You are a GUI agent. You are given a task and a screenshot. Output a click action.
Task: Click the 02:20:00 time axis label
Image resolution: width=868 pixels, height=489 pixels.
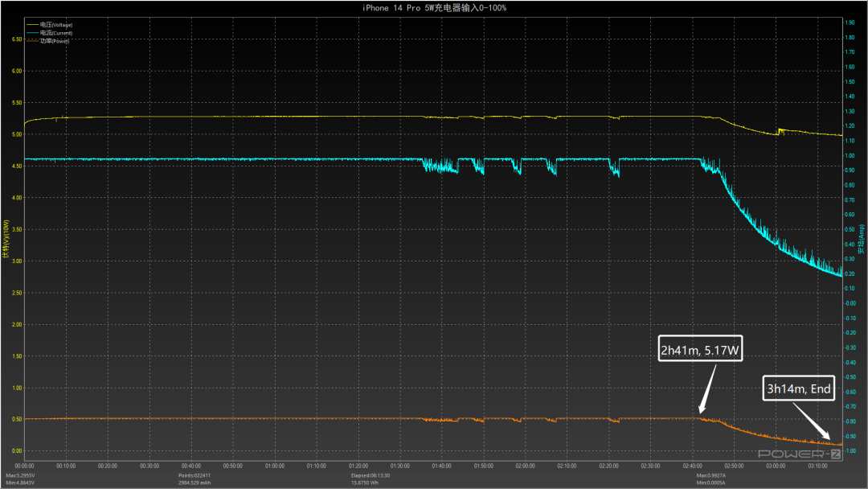(x=609, y=466)
